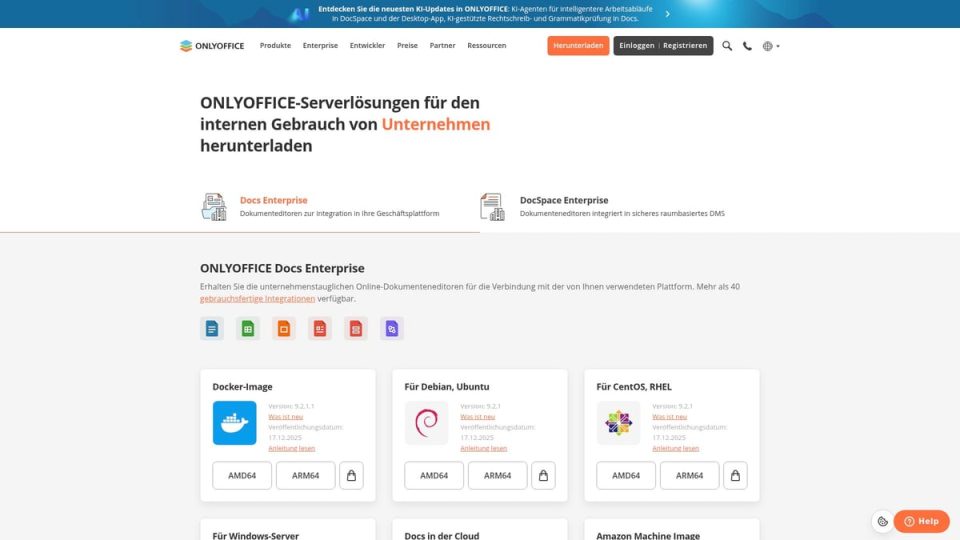Click the Docker-Image shopping bag icon
The image size is (960, 540).
351,476
